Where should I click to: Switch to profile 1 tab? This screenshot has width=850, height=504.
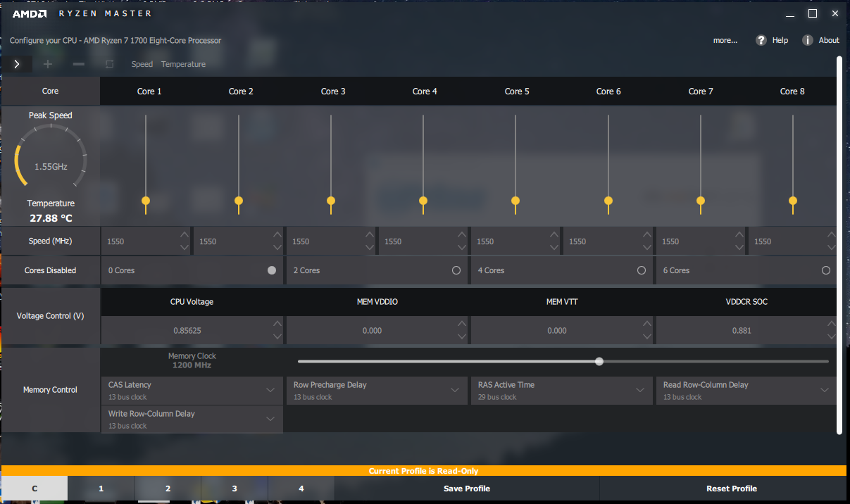[101, 489]
